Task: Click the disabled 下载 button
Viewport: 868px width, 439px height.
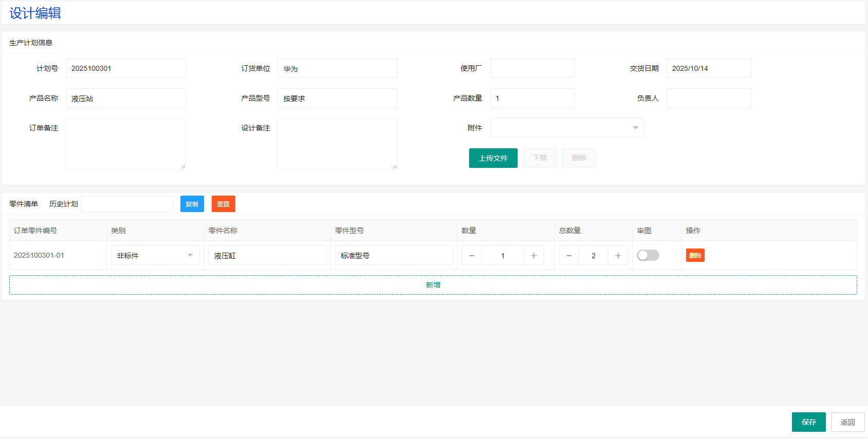Action: click(x=540, y=158)
